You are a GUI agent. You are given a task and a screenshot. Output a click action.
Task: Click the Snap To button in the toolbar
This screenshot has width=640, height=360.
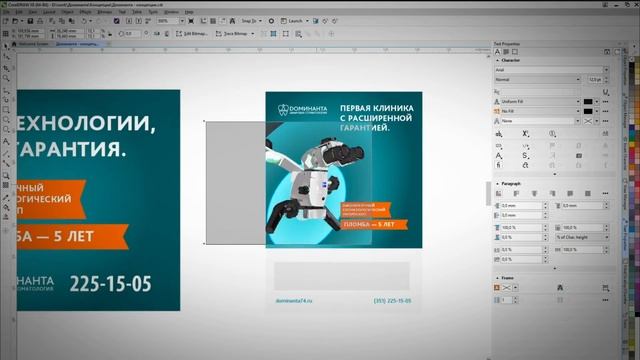click(x=251, y=21)
